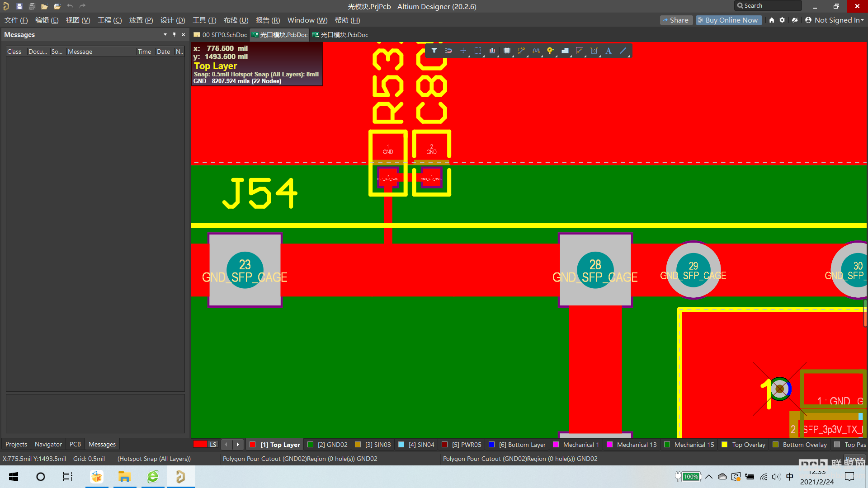Open Preferences via gear icon
This screenshot has height=488, width=868.
(782, 20)
